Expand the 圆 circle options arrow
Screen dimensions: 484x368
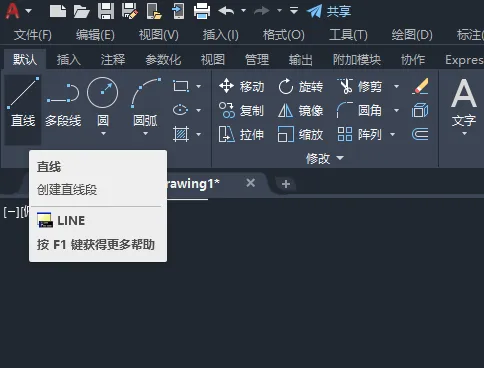point(103,134)
